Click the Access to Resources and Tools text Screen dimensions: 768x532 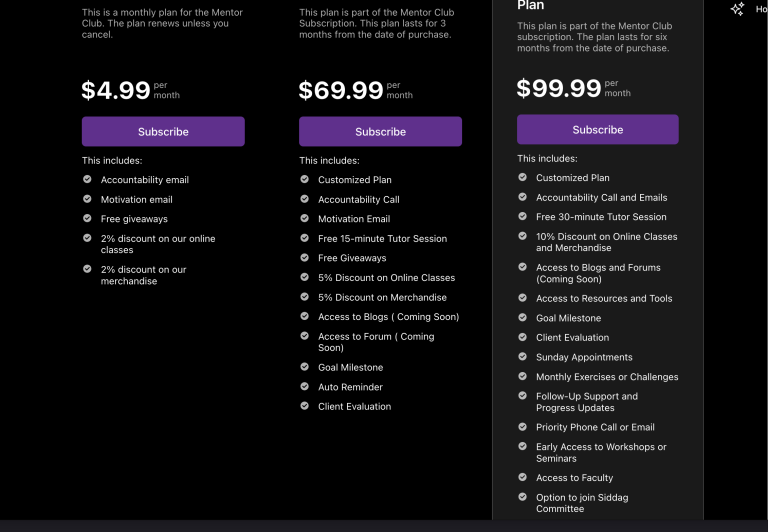click(604, 299)
